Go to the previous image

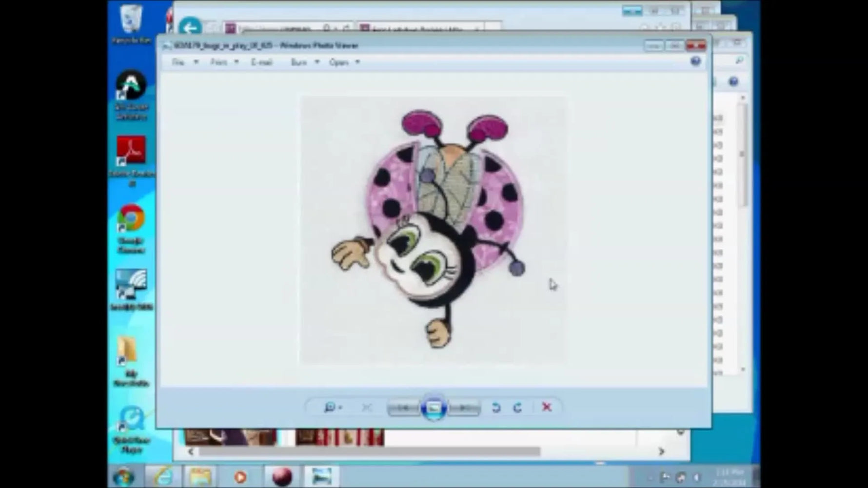pos(404,408)
